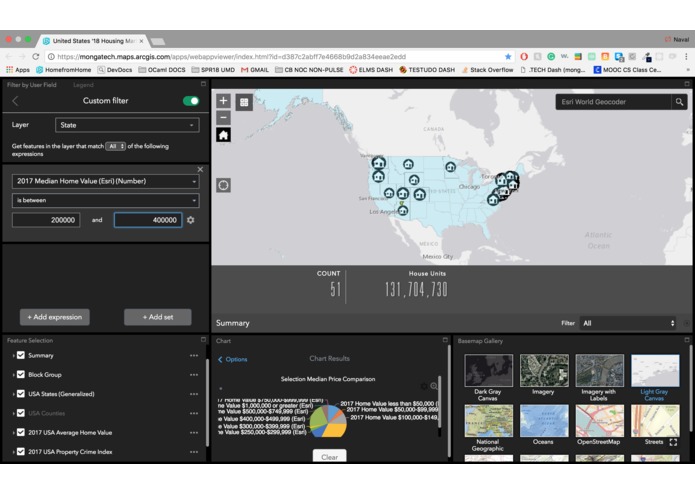Open the All/Any match dropdown

tap(115, 146)
